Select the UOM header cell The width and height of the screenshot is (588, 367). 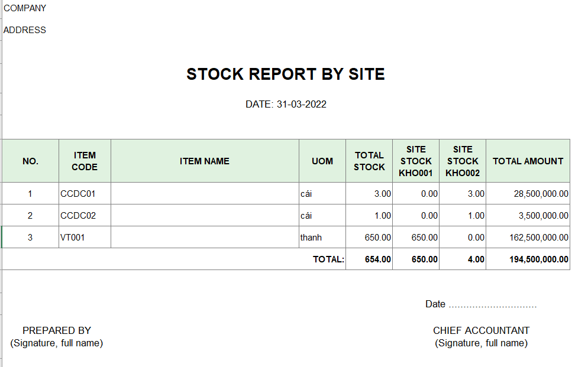pyautogui.click(x=322, y=161)
